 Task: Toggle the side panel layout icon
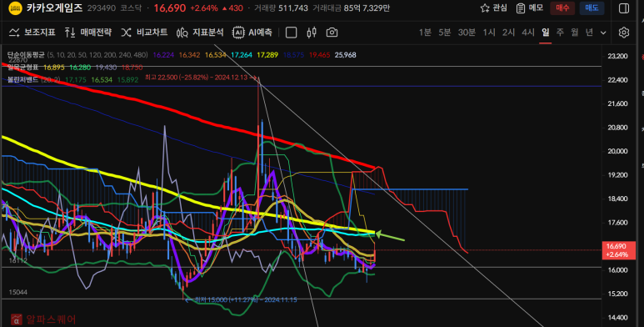coord(623,8)
